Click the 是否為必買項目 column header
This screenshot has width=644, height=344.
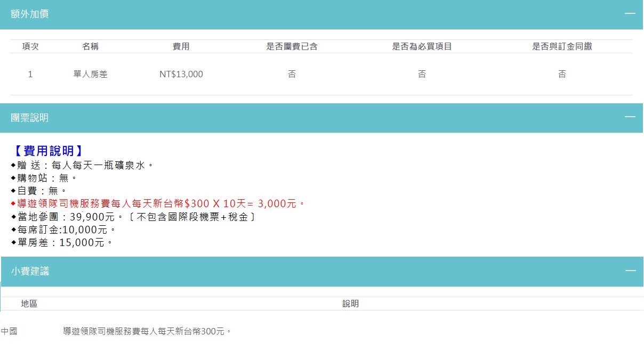[422, 46]
